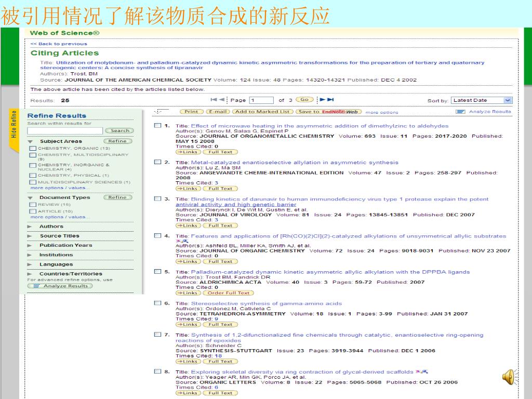Select checkbox for result 1
Screen dimensions: 532x399
158,126
